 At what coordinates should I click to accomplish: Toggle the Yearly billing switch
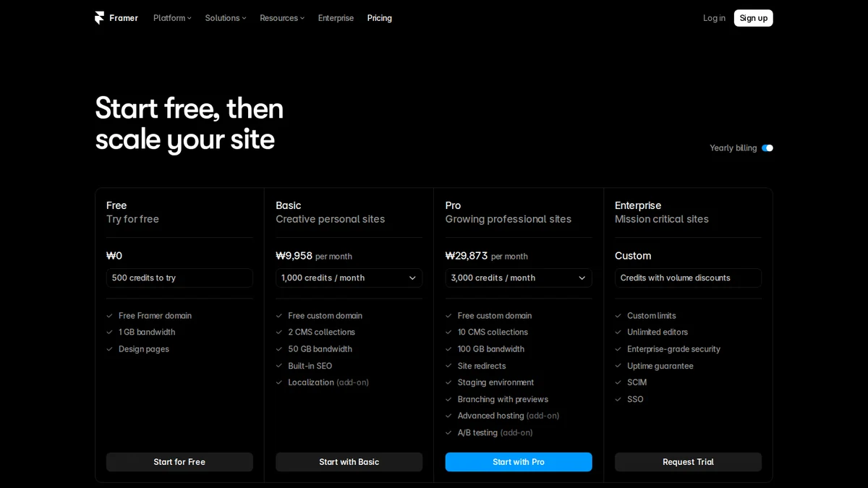click(767, 148)
